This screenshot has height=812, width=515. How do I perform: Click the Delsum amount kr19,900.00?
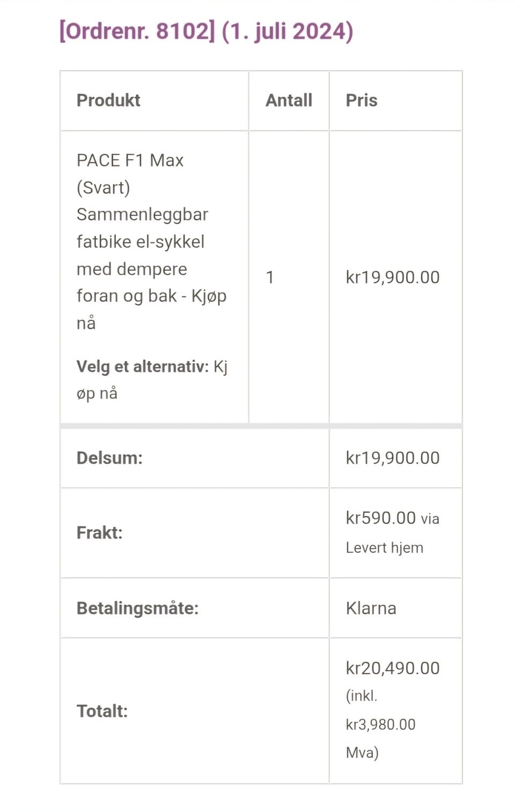click(x=393, y=458)
